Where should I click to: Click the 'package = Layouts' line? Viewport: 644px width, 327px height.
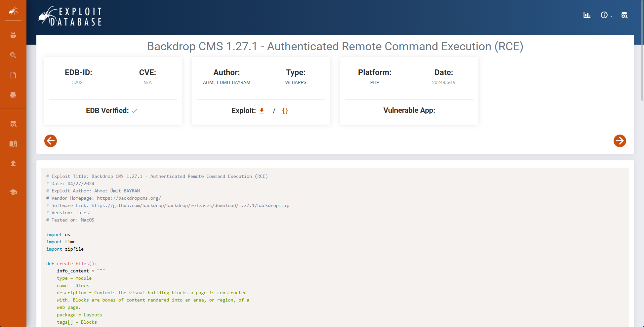79,315
